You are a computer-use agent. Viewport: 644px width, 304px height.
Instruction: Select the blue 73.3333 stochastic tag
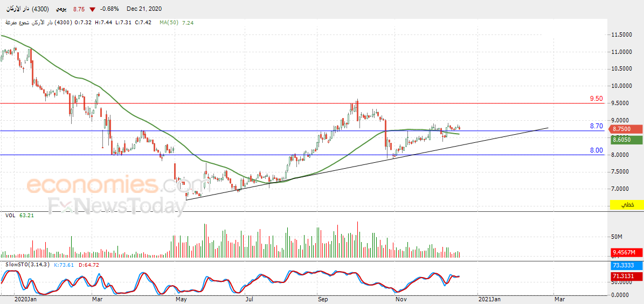coord(626,266)
